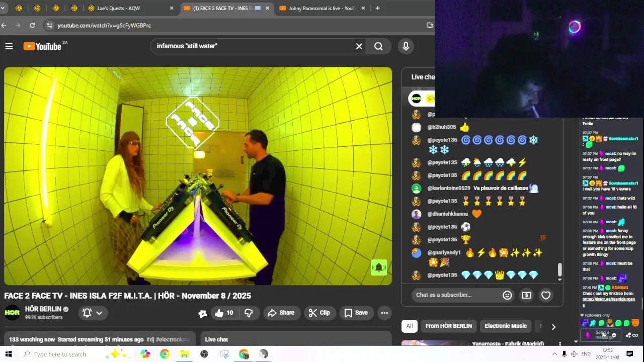This screenshot has height=362, width=644.
Task: Open the HÖR BERLIN channel name link
Action: coord(43,309)
